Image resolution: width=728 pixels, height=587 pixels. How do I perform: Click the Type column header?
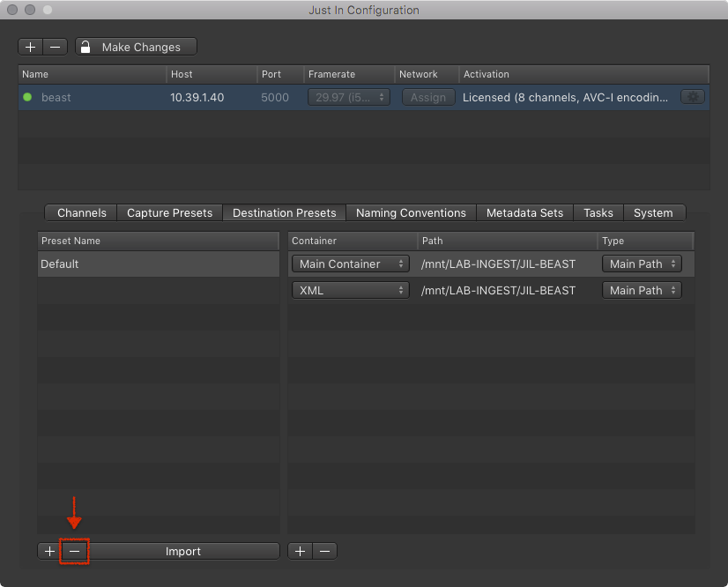[646, 241]
